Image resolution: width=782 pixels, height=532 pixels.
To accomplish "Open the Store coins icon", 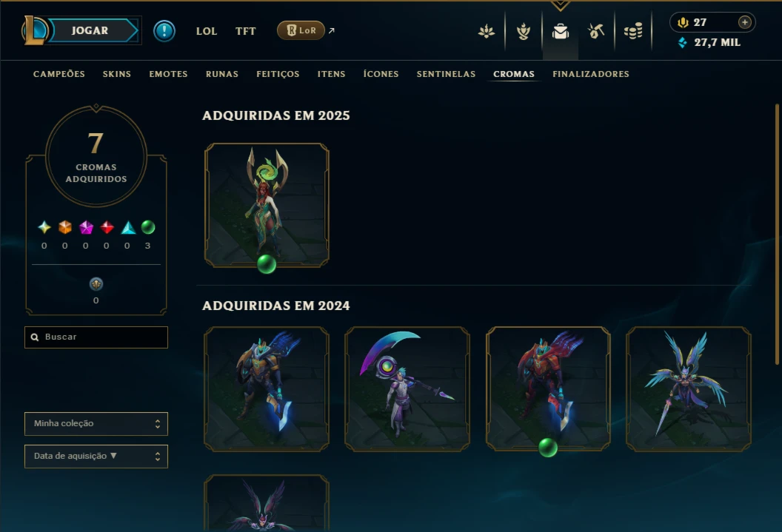I will coord(633,31).
